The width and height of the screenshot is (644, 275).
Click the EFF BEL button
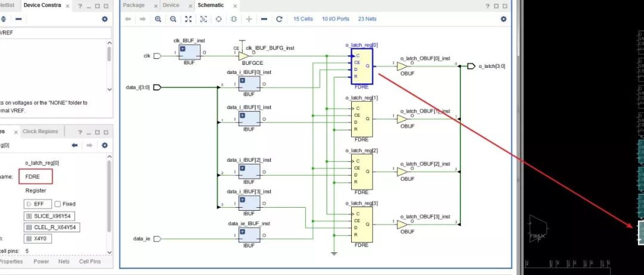pyautogui.click(x=38, y=204)
